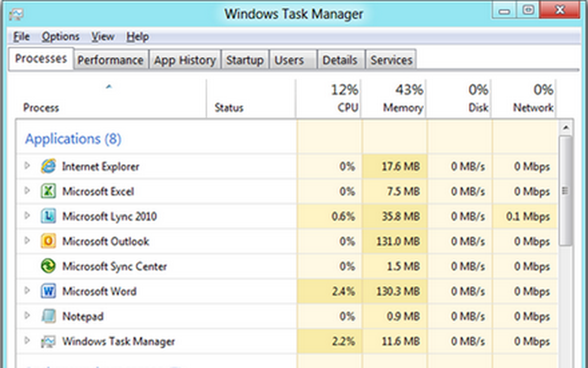The image size is (588, 368).
Task: Click the Internet Explorer icon
Action: (48, 166)
